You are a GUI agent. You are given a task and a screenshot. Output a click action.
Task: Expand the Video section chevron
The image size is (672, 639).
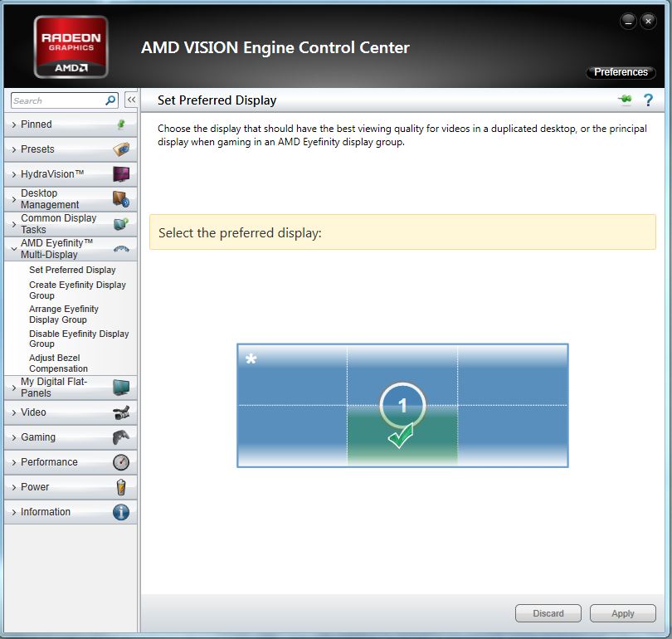[14, 412]
